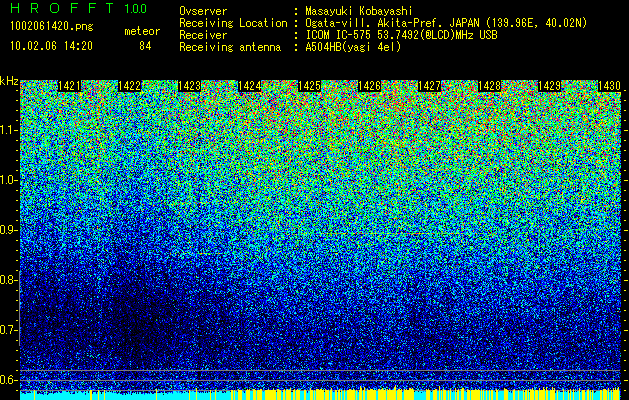Click the filename 1002061420.png
This screenshot has height=400, width=629.
tap(52, 26)
